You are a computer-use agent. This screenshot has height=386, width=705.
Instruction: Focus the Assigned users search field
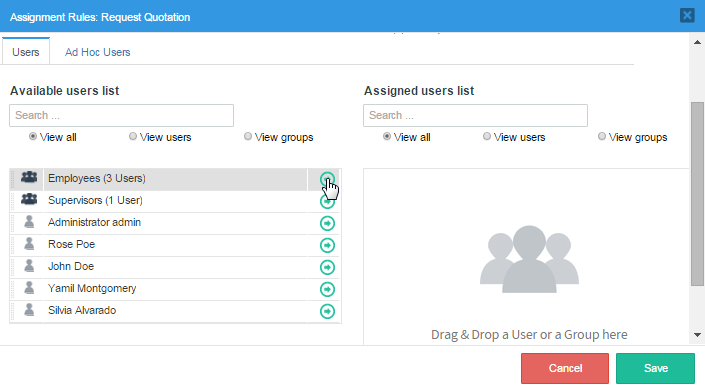point(475,115)
